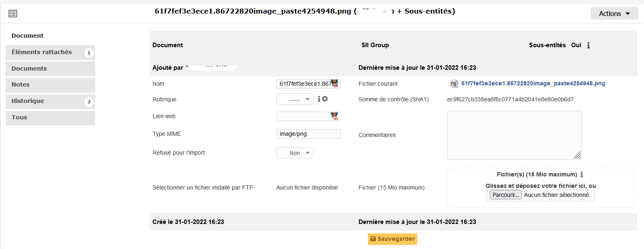Click the info icon next to Sous-entités

click(588, 45)
